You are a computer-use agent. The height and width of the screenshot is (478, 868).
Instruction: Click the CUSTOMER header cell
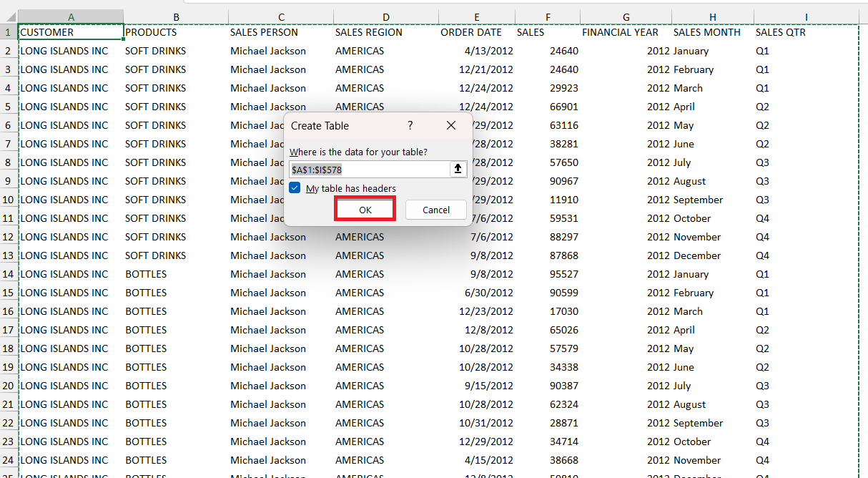71,32
